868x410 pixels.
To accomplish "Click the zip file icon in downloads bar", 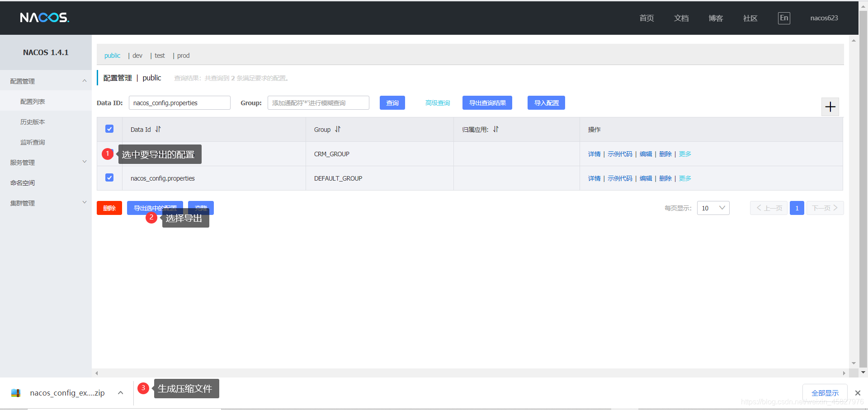I will coord(16,393).
